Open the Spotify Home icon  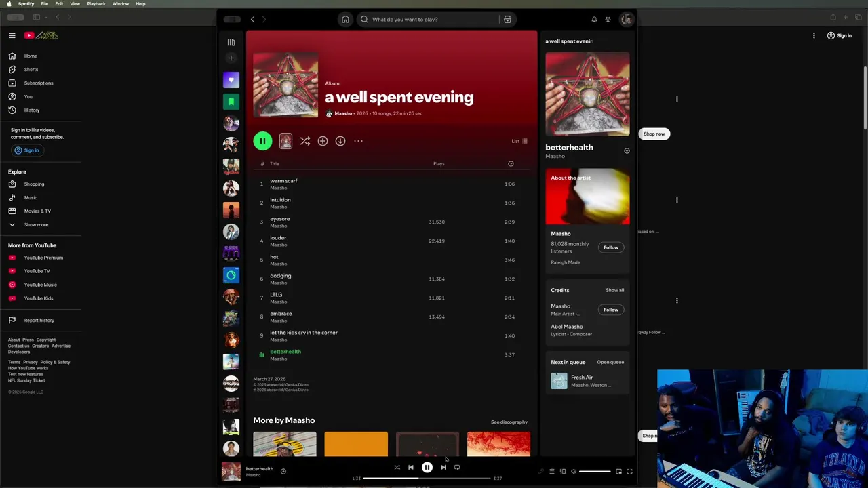345,19
